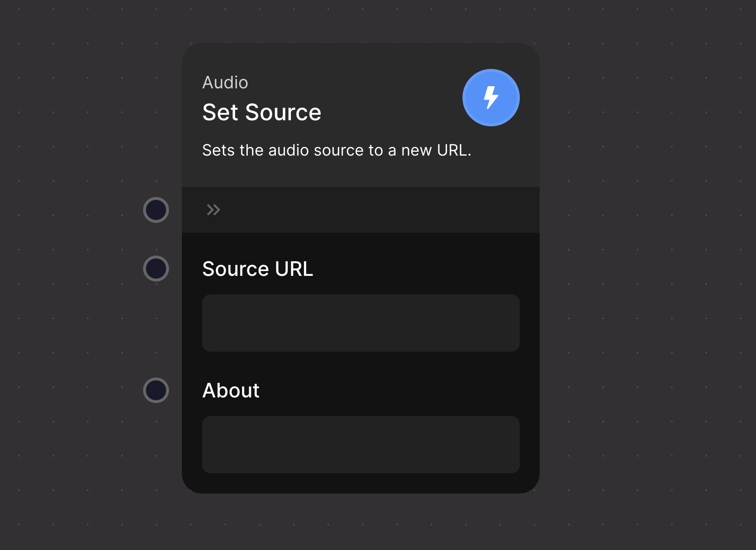Click the Audio category label
This screenshot has height=550, width=756.
(x=225, y=82)
